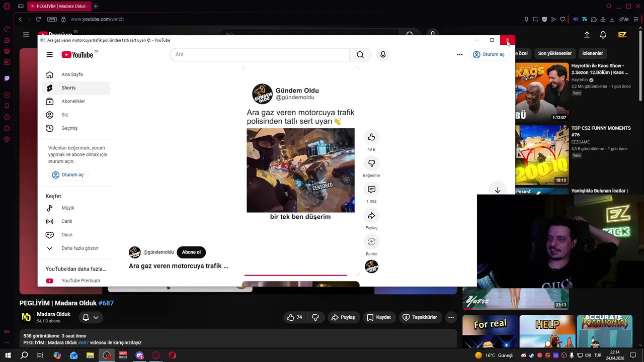Click the search magnifier button in popup
Viewport: 644px width, 362px height.
click(360, 54)
